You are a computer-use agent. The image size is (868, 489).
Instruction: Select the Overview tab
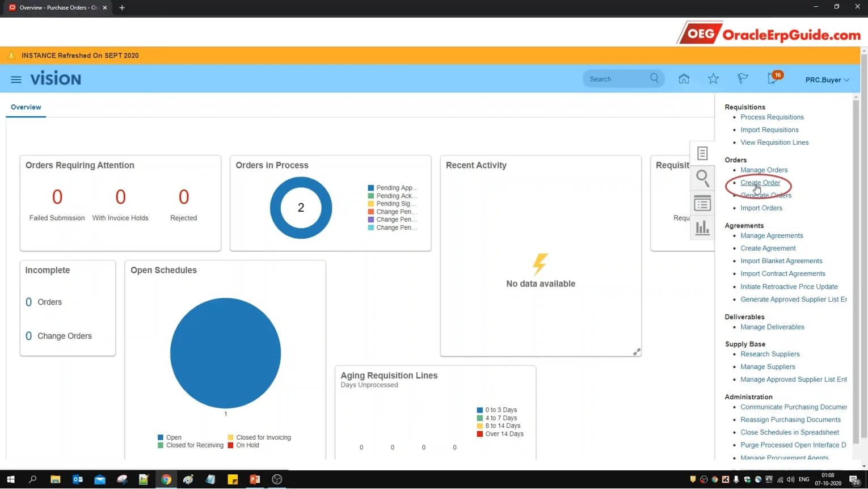[26, 107]
